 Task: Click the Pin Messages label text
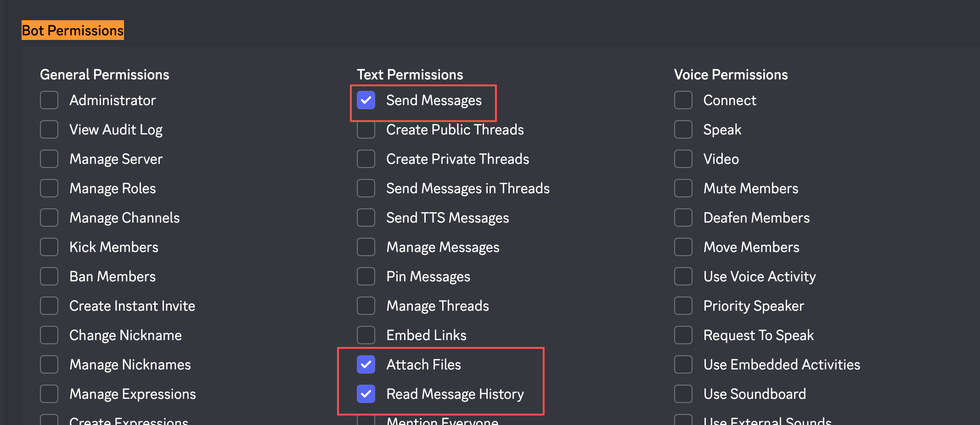428,276
